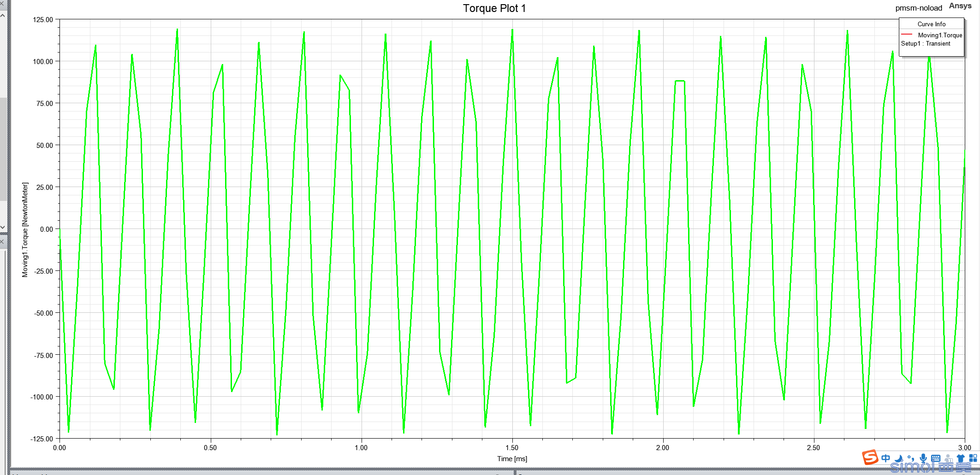
Task: Open the soft keyboard icon
Action: click(935, 458)
